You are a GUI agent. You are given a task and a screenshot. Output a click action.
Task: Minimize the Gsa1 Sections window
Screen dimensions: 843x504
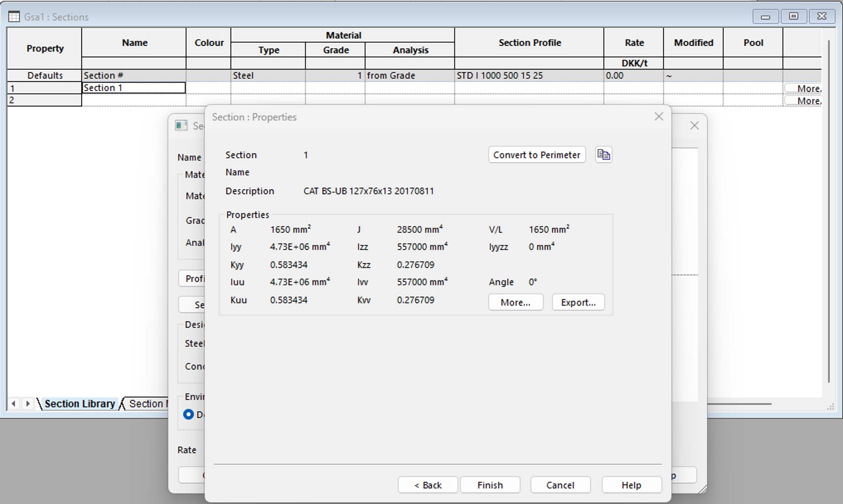click(765, 16)
